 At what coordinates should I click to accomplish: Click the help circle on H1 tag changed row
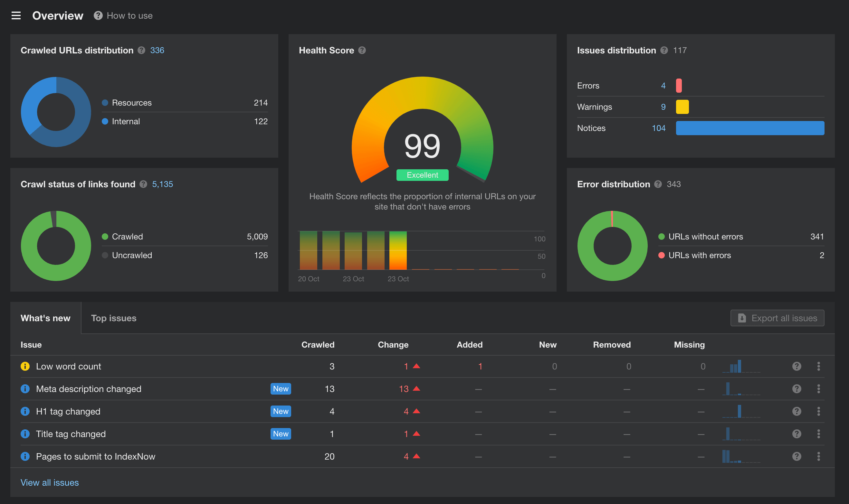click(797, 411)
